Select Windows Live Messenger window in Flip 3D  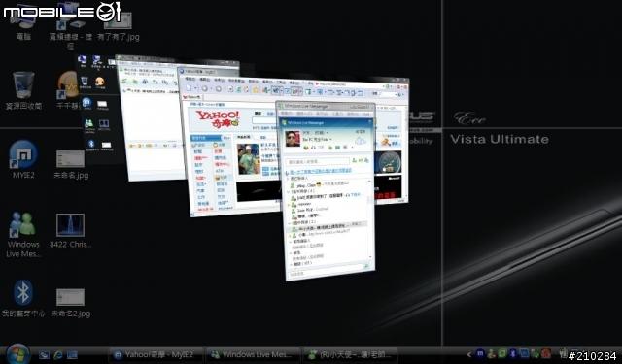pos(328,190)
